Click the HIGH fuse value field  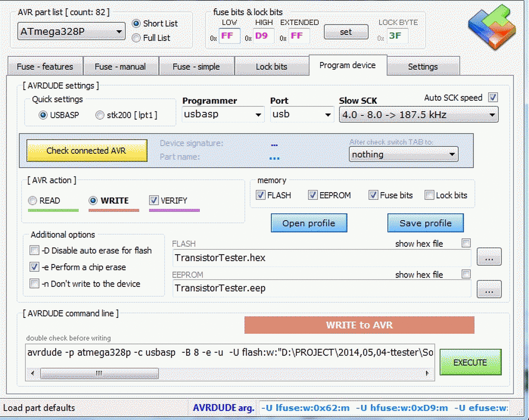pos(264,36)
